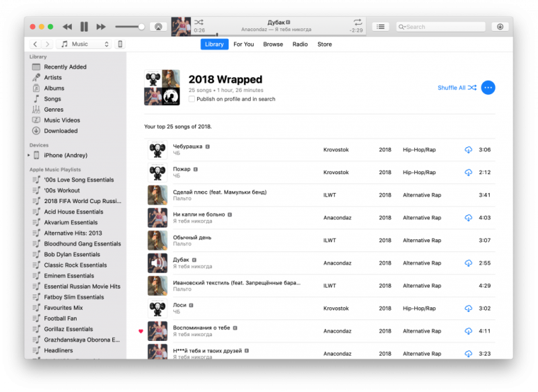The image size is (538, 392).
Task: Click the iPhone device icon in the toolbar
Action: pos(120,44)
